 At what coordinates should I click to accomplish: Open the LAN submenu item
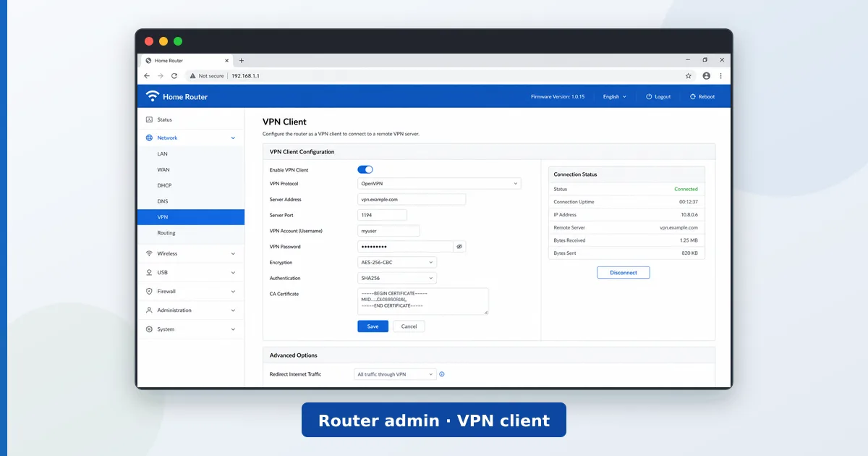coord(191,153)
